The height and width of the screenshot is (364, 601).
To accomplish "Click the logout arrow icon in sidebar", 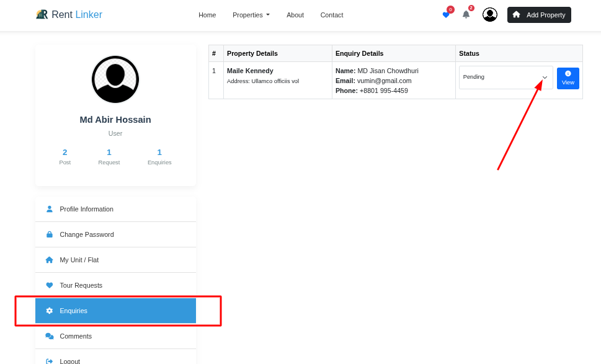I will tap(50, 361).
